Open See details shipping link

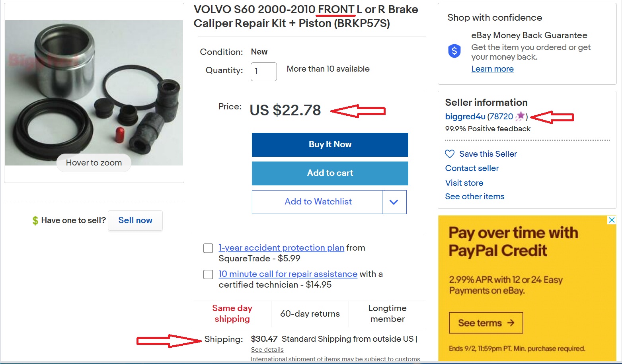pos(267,350)
